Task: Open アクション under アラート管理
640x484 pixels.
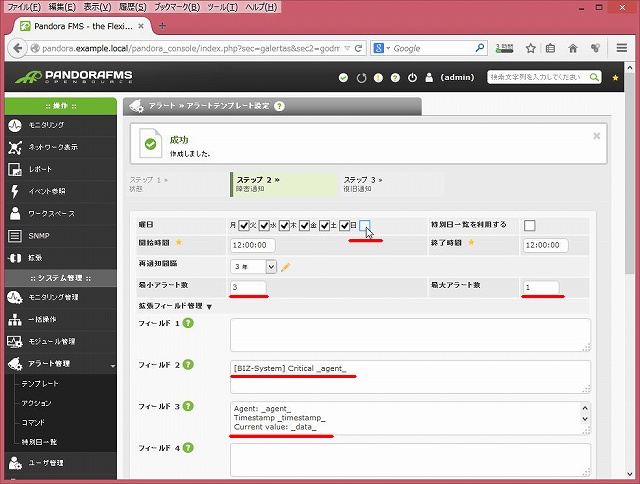Action: click(36, 403)
